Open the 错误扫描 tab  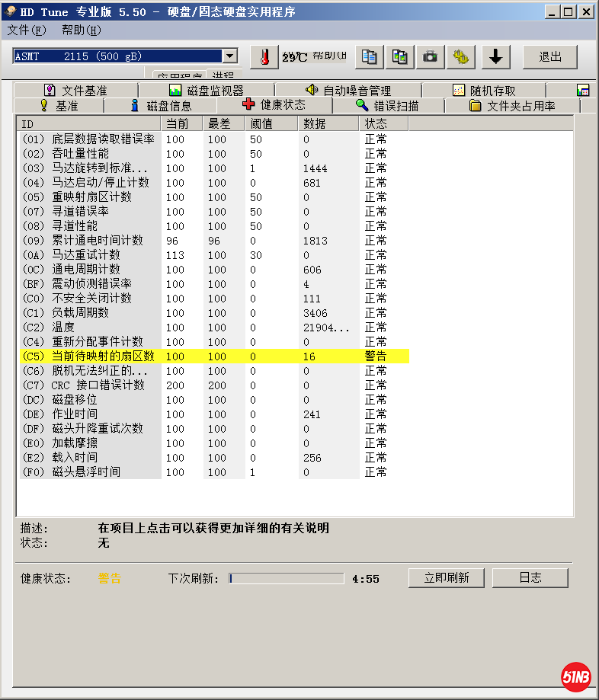pyautogui.click(x=387, y=106)
